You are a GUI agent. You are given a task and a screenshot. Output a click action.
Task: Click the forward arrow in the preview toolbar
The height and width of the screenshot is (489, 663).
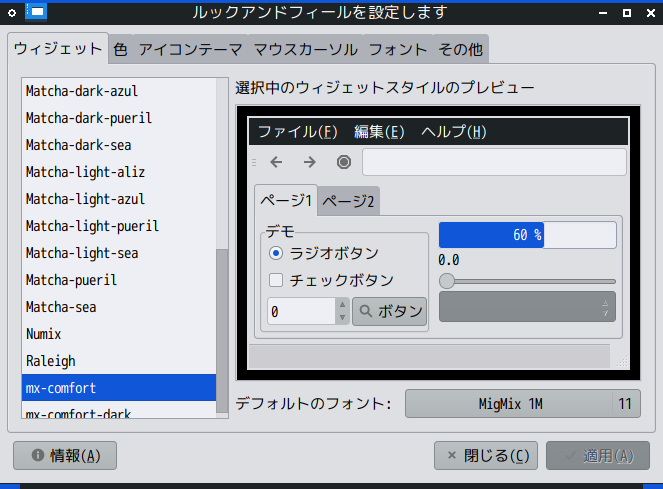[x=310, y=162]
